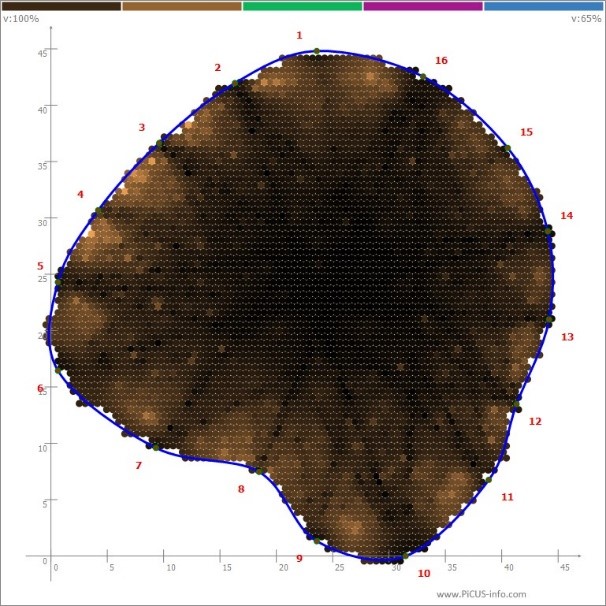The width and height of the screenshot is (606, 606).
Task: Select sensor point label 16
Action: (x=441, y=61)
